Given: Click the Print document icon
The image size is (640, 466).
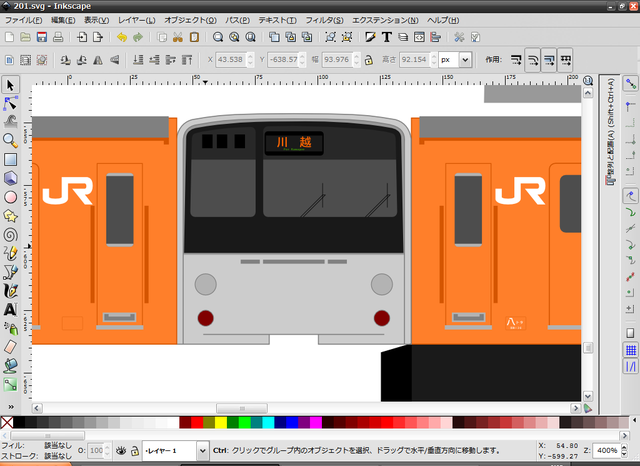Looking at the screenshot, I should point(58,37).
